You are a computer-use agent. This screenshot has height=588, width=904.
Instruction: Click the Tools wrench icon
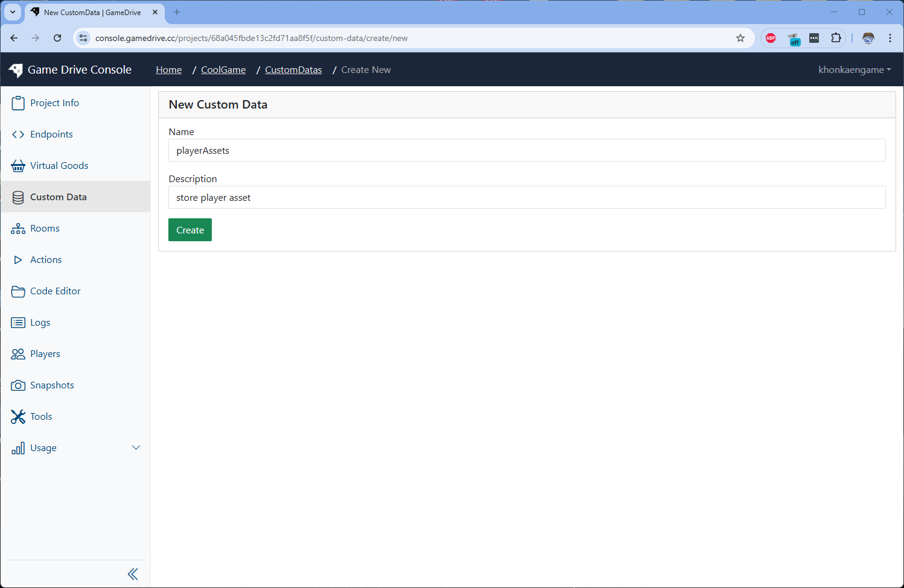[18, 417]
